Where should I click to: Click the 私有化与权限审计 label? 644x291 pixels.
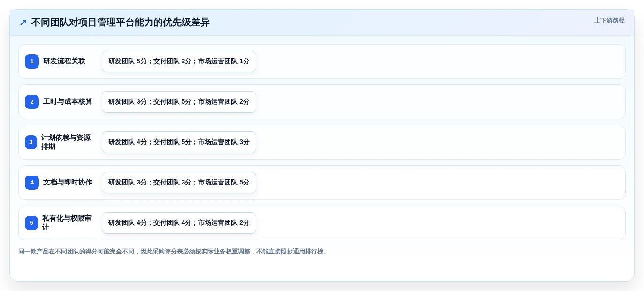click(x=67, y=223)
